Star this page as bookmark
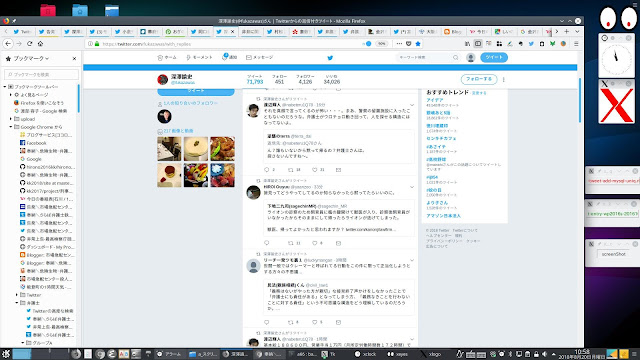 coord(418,44)
